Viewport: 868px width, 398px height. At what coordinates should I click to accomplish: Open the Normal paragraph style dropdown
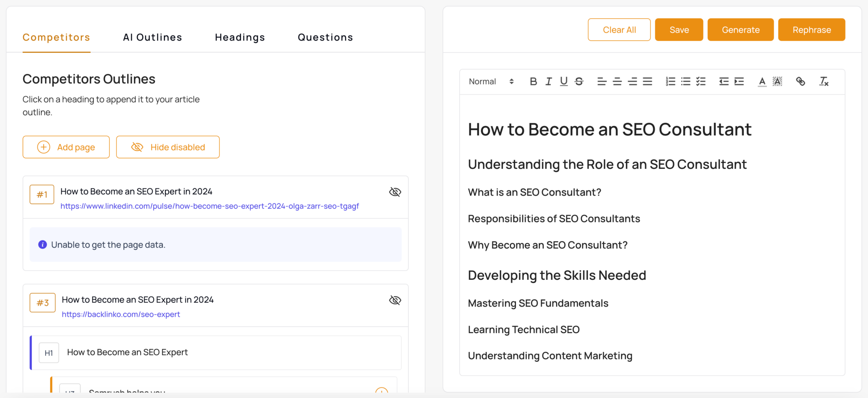492,81
